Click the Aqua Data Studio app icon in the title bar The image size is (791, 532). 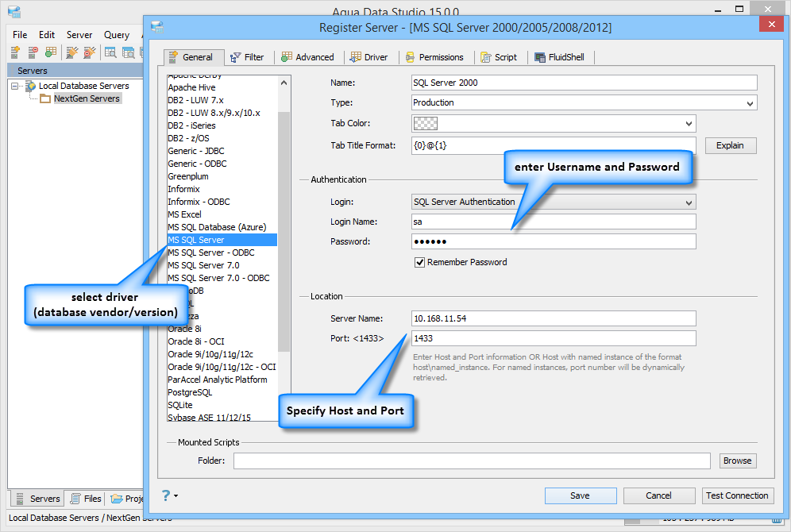click(14, 11)
